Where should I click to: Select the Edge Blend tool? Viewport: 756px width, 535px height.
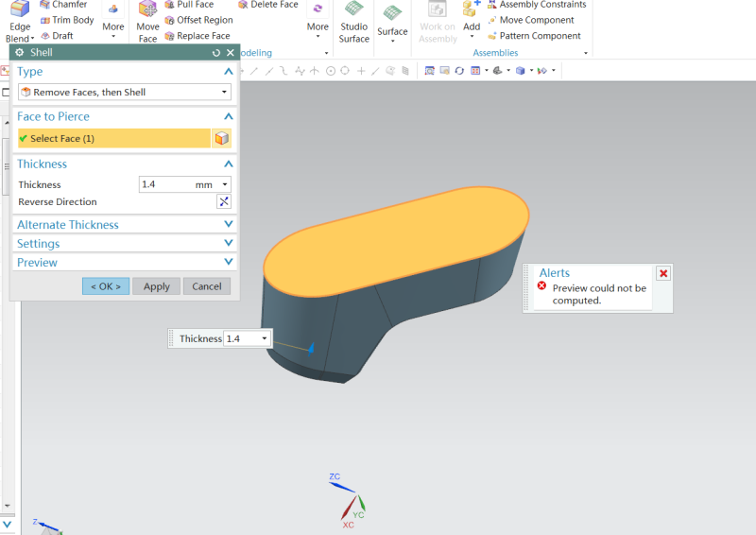20,22
